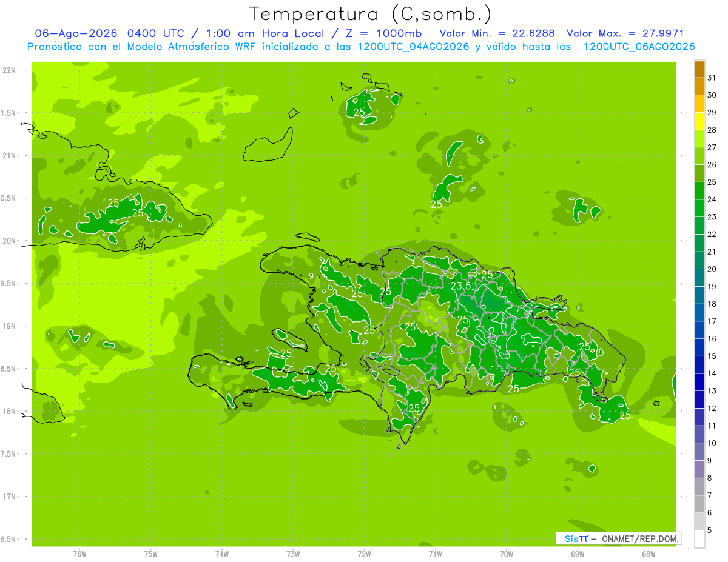Click the Valor Max. = 27.9971 text
Image resolution: width=728 pixels, height=562 pixels.
pyautogui.click(x=625, y=33)
